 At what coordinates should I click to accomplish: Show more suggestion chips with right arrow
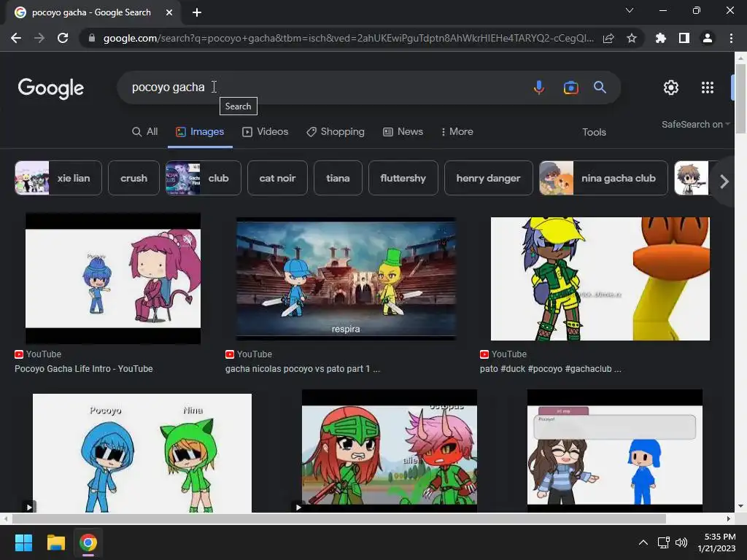pyautogui.click(x=724, y=182)
